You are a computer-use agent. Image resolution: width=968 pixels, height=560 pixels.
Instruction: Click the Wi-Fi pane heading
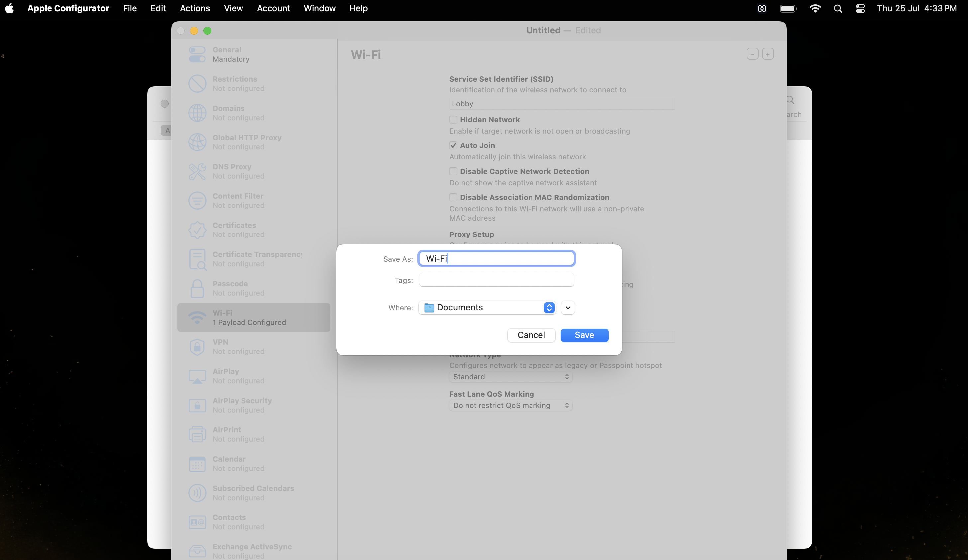(x=366, y=55)
